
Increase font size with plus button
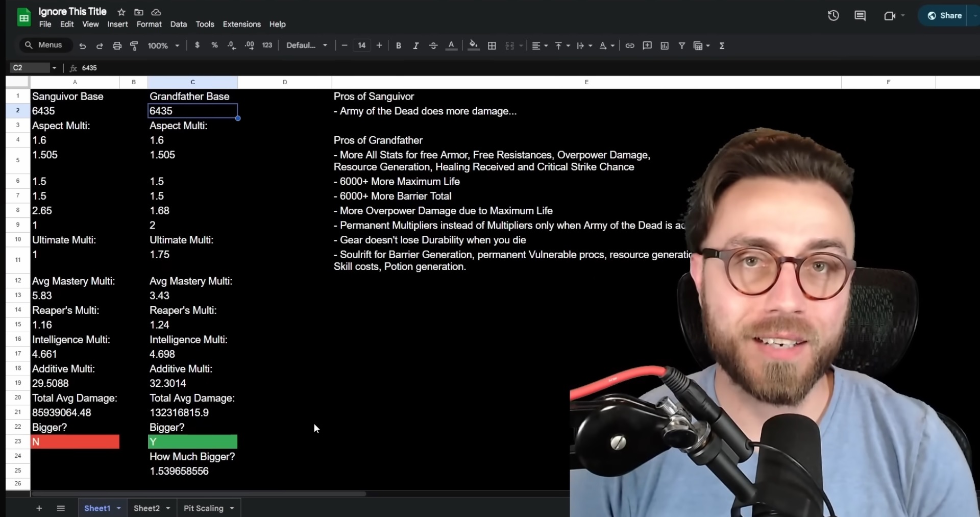(379, 45)
